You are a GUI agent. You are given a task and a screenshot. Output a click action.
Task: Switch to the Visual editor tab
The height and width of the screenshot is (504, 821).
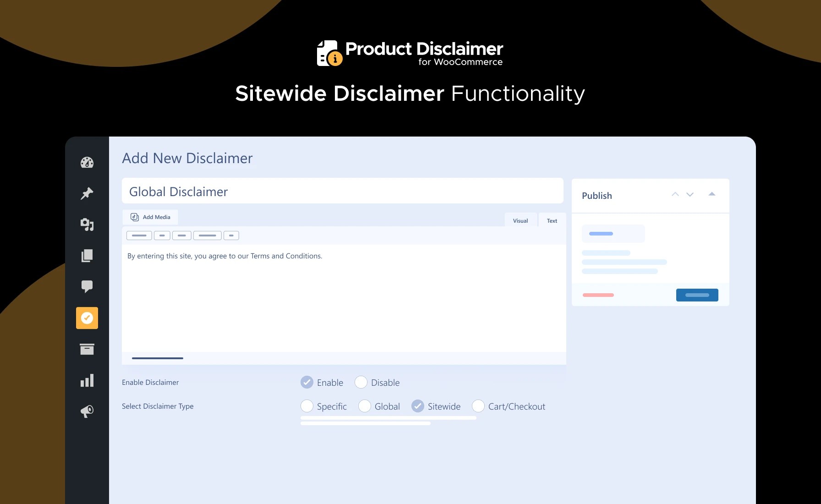point(520,220)
